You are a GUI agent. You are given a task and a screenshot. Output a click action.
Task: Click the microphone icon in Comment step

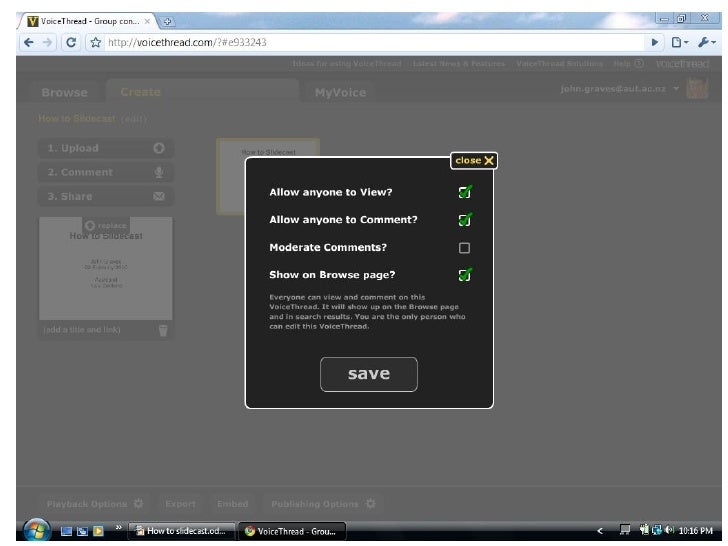pos(159,172)
